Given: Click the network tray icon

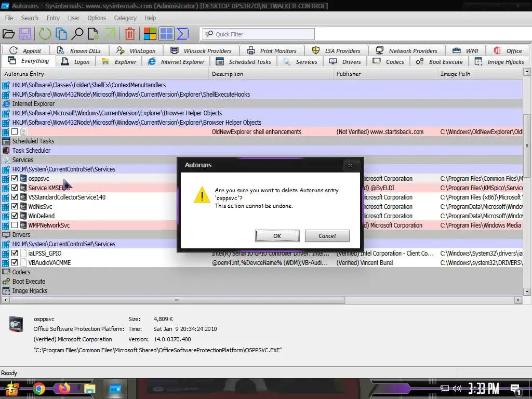Looking at the screenshot, I should [x=445, y=389].
